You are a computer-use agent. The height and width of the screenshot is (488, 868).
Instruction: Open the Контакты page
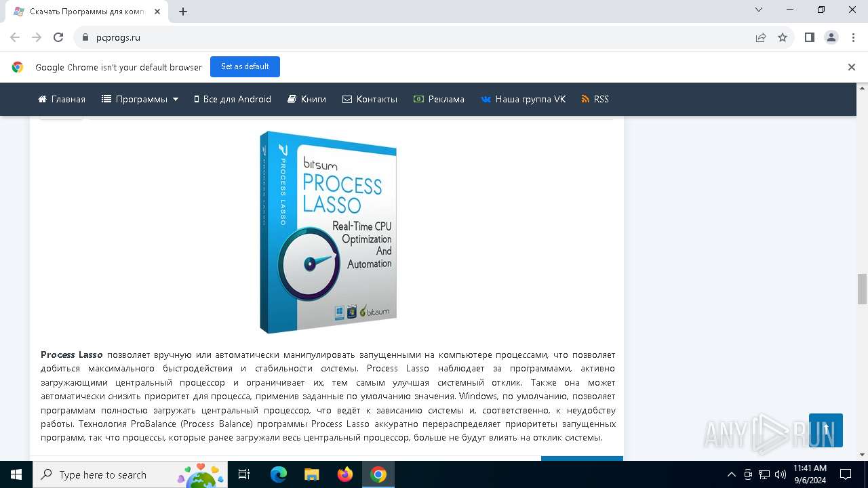pos(370,99)
